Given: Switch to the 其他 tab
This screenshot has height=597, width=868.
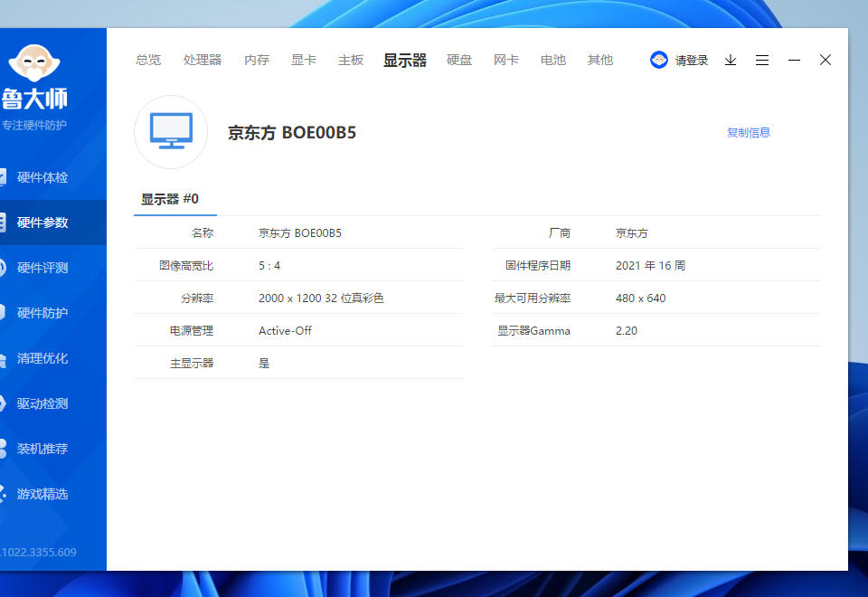Looking at the screenshot, I should click(600, 60).
